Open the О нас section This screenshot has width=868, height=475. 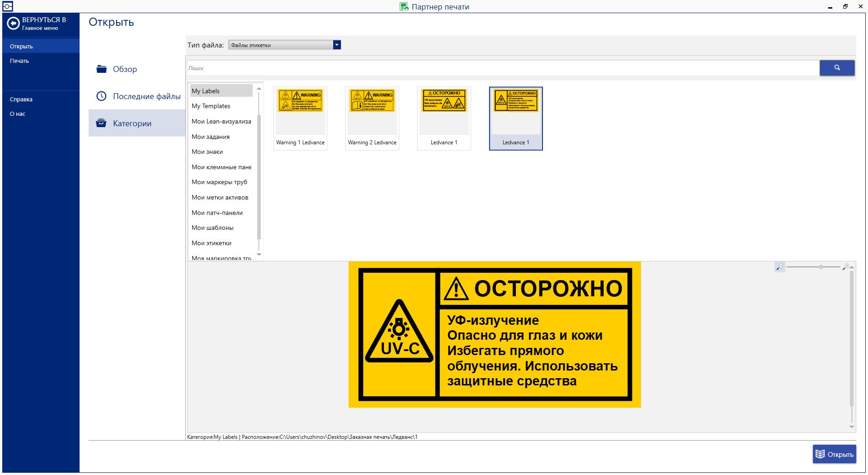[x=17, y=114]
